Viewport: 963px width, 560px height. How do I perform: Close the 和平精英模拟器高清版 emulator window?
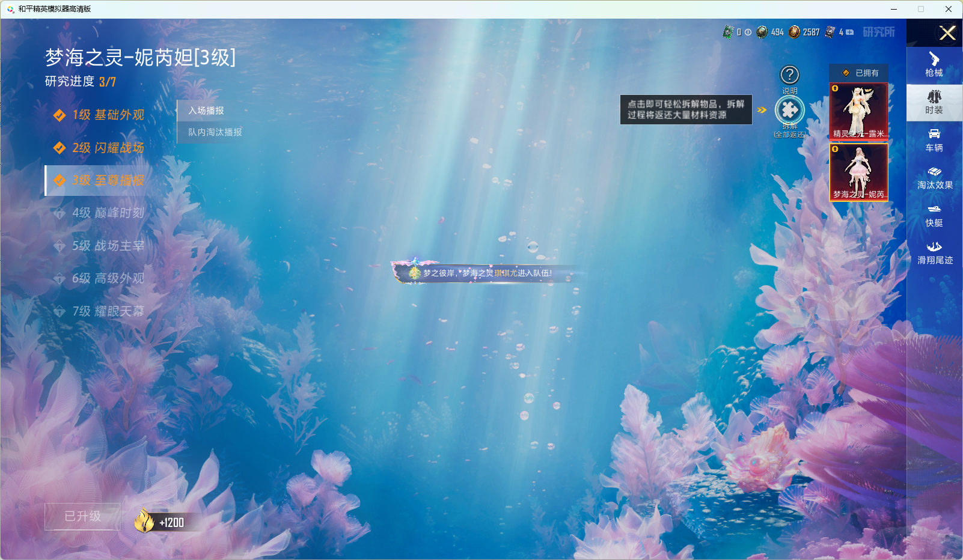(949, 9)
